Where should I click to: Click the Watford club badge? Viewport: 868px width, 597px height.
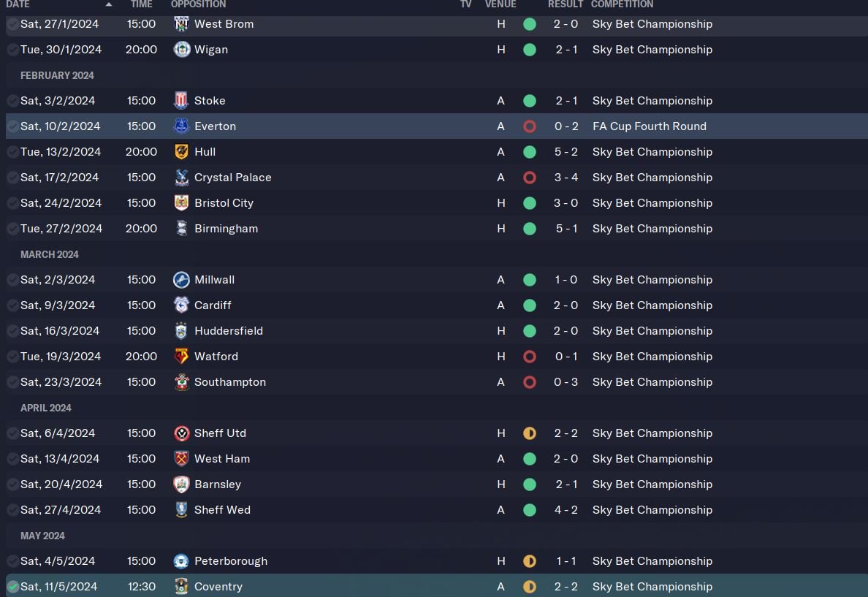pyautogui.click(x=181, y=357)
